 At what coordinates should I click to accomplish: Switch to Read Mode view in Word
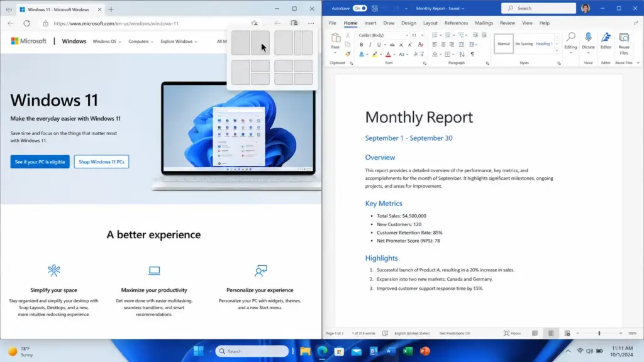(x=535, y=333)
